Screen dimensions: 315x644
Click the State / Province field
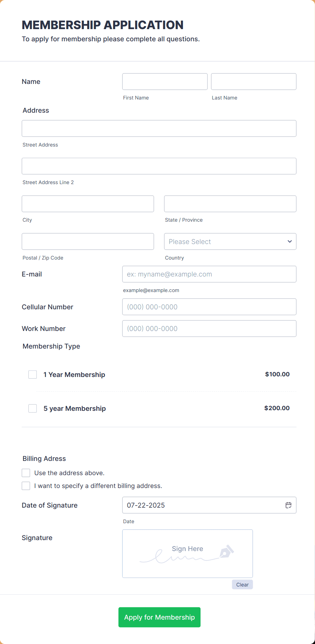[x=230, y=203]
